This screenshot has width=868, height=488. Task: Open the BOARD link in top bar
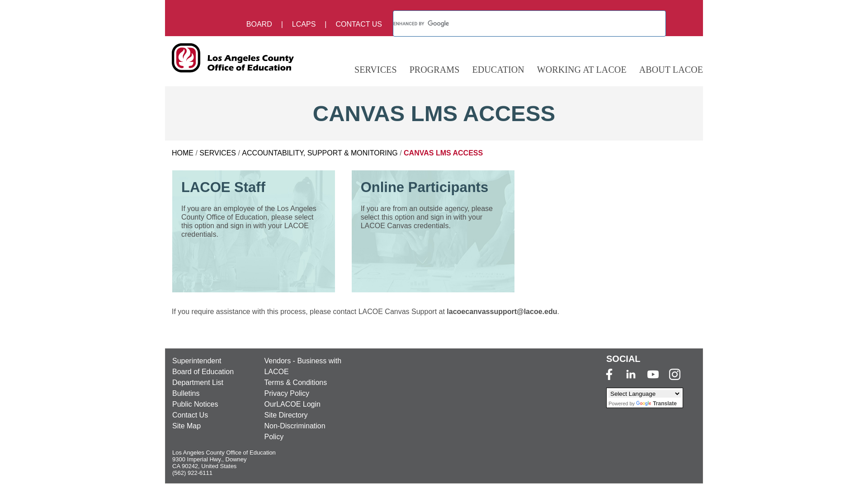pos(259,24)
